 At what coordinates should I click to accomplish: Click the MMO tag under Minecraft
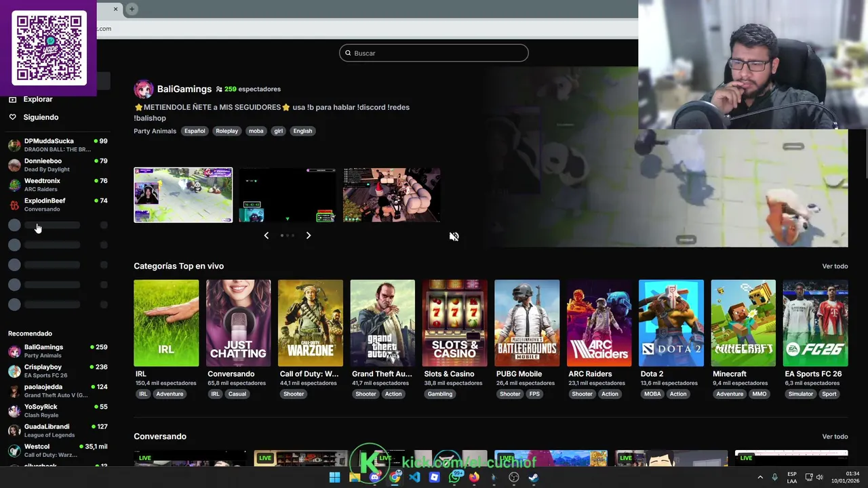759,394
